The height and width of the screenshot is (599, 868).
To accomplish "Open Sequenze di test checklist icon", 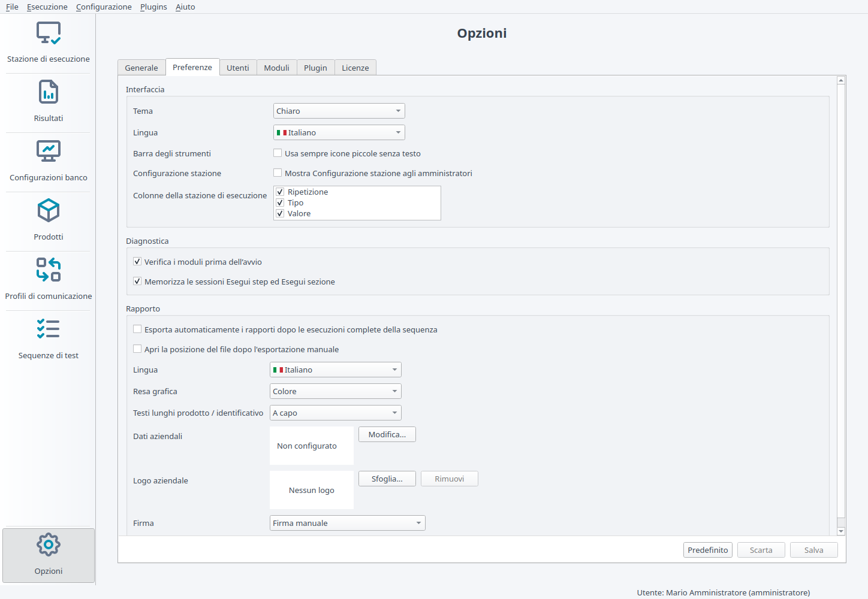I will [x=49, y=329].
